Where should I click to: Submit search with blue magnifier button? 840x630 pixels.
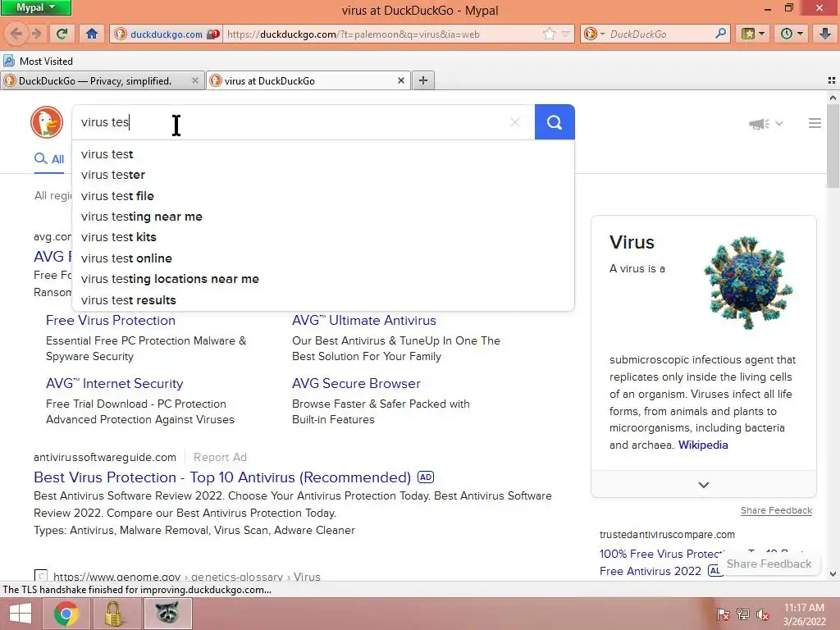[555, 122]
